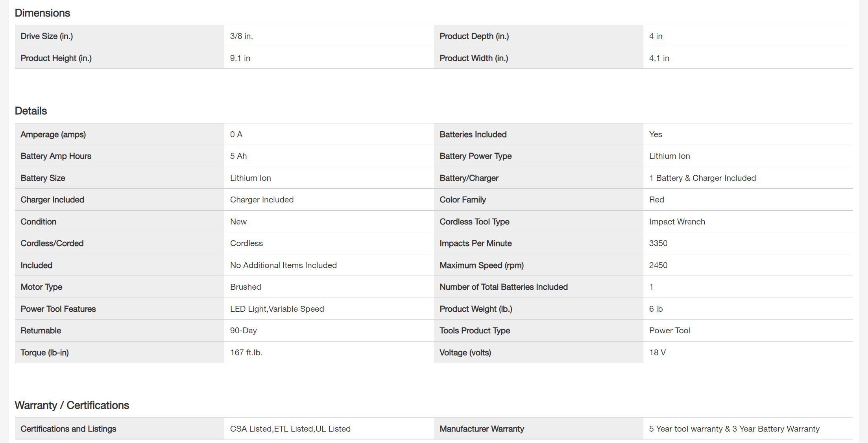Click the Drive Size (in.) label
The image size is (868, 443).
point(46,36)
